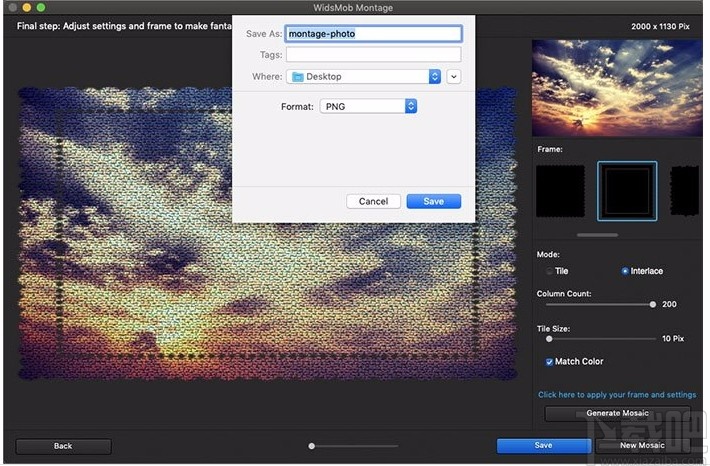
Task: Click the green zoom window button
Action: (41, 7)
